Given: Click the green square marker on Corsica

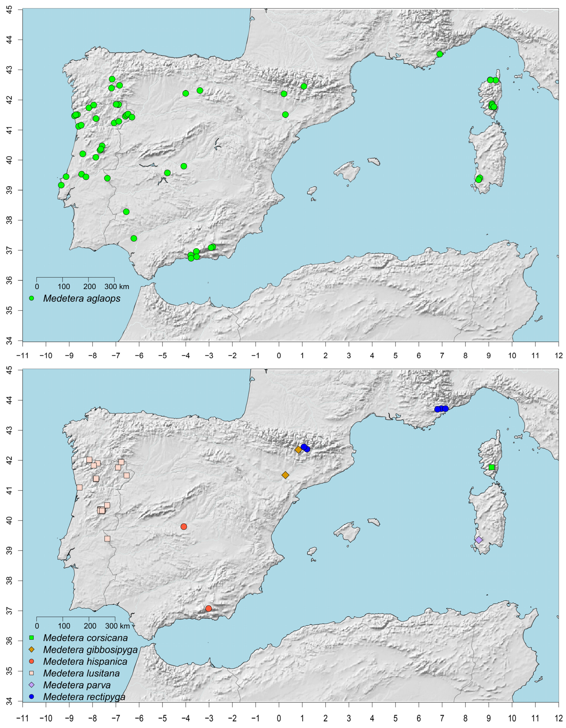Looking at the screenshot, I should (x=492, y=467).
